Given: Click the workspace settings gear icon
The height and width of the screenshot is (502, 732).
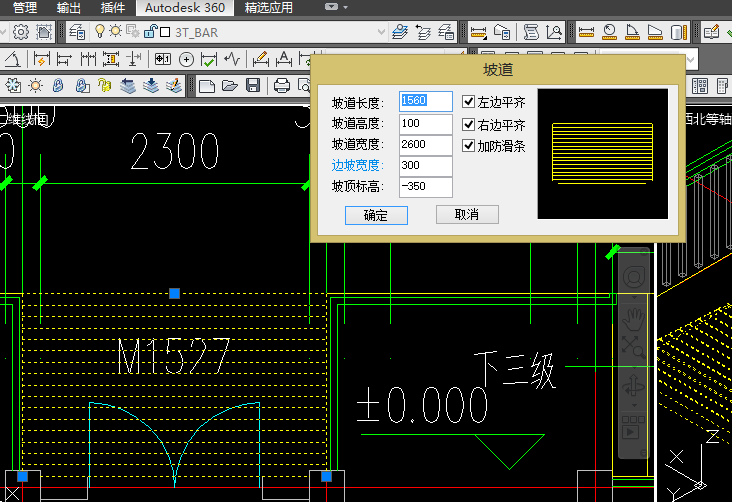Looking at the screenshot, I should 21,32.
